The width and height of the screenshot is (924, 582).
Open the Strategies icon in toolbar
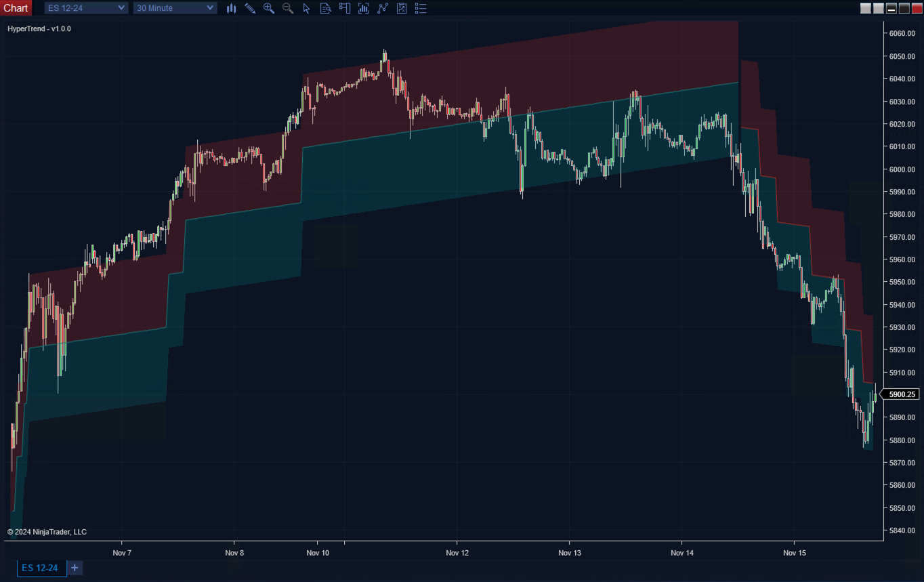pyautogui.click(x=402, y=8)
